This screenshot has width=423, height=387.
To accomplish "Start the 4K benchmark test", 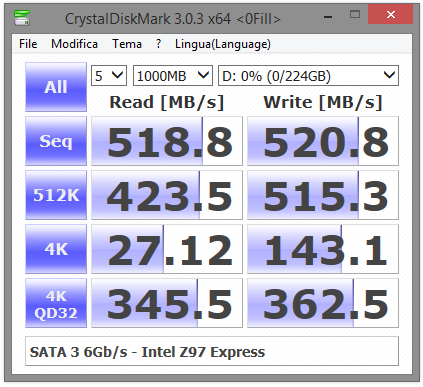I will [56, 249].
